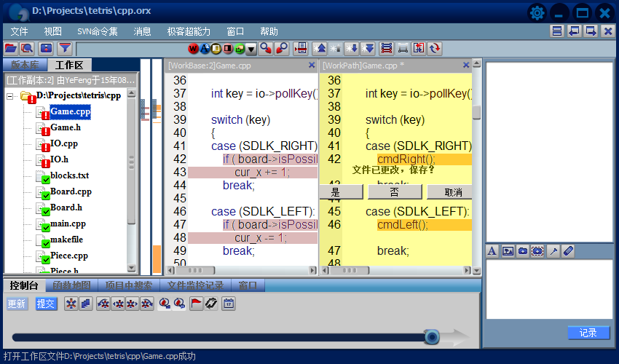Viewport: 619px width, 364px height.
Task: Select makefile in file tree
Action: point(67,240)
